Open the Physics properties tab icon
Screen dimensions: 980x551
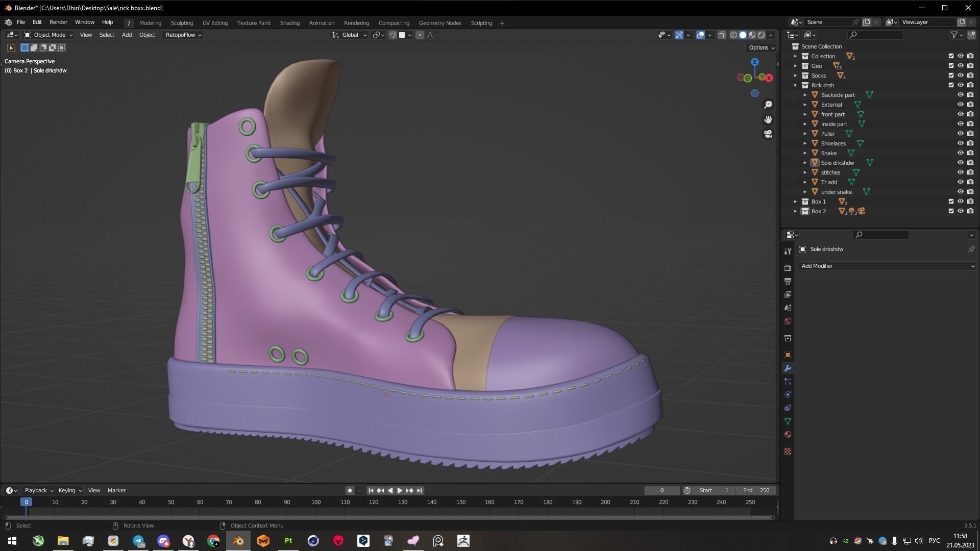(788, 395)
